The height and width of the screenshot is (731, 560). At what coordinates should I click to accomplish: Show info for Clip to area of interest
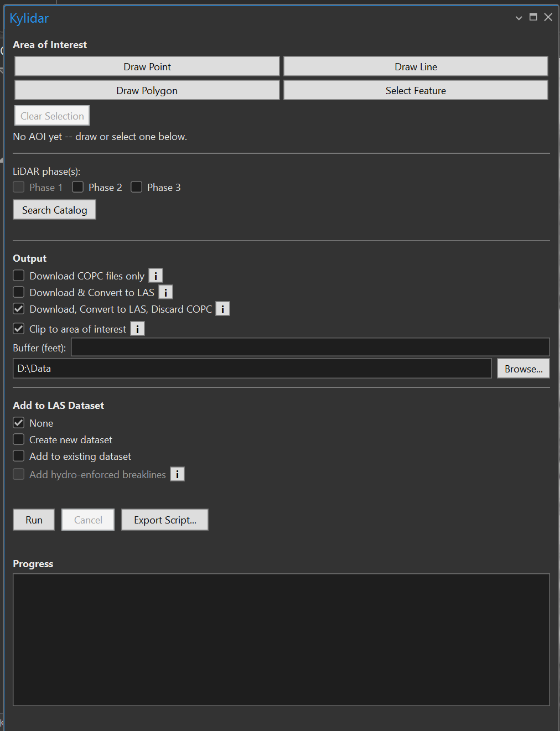click(x=137, y=329)
